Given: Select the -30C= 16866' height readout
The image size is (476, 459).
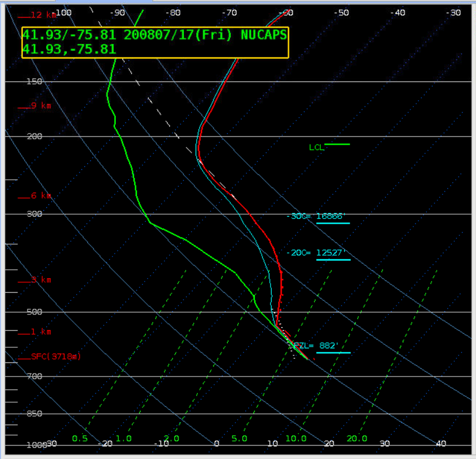Looking at the screenshot, I should point(317,216).
